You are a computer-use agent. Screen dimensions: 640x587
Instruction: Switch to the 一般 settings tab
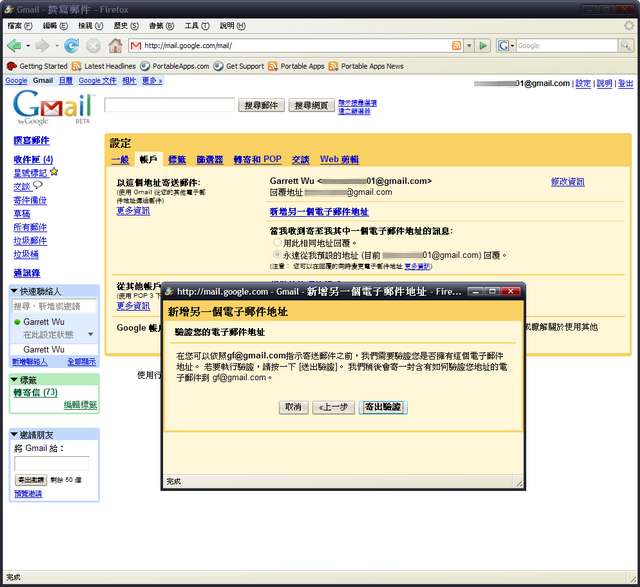pyautogui.click(x=120, y=160)
